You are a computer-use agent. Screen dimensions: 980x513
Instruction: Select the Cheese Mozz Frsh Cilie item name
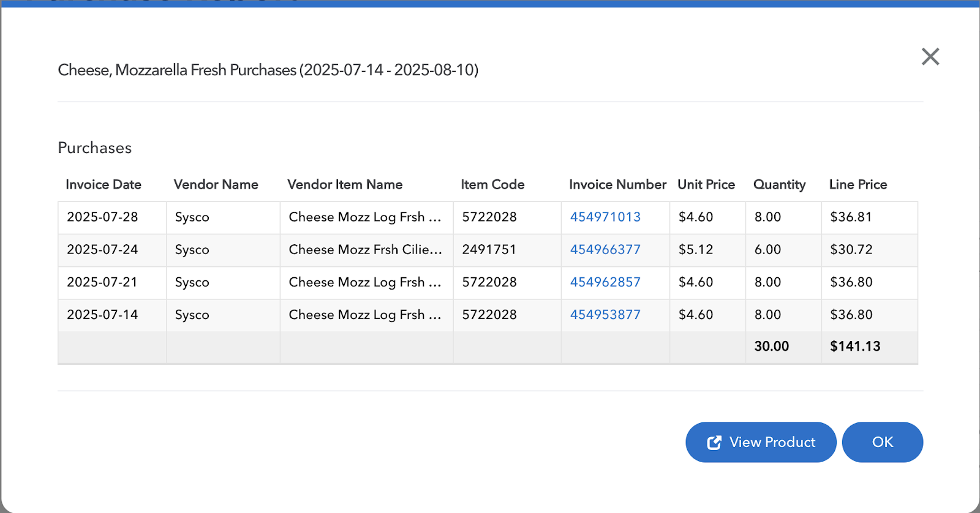pos(365,250)
